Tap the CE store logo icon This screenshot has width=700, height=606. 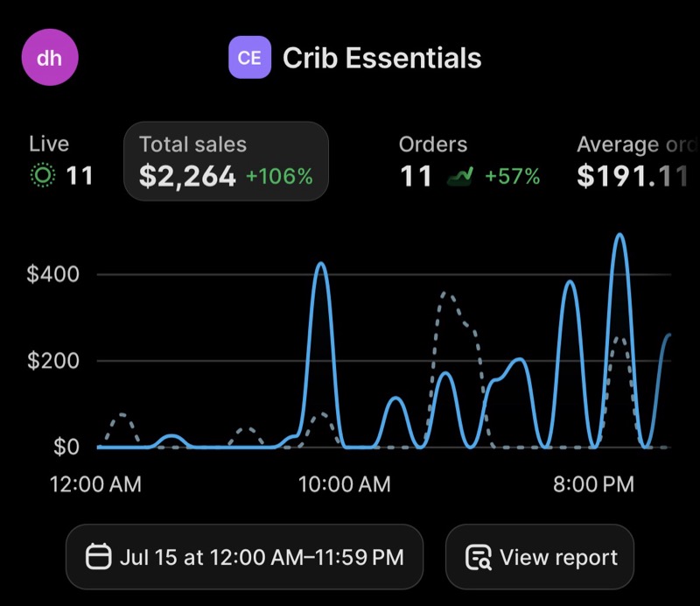249,58
